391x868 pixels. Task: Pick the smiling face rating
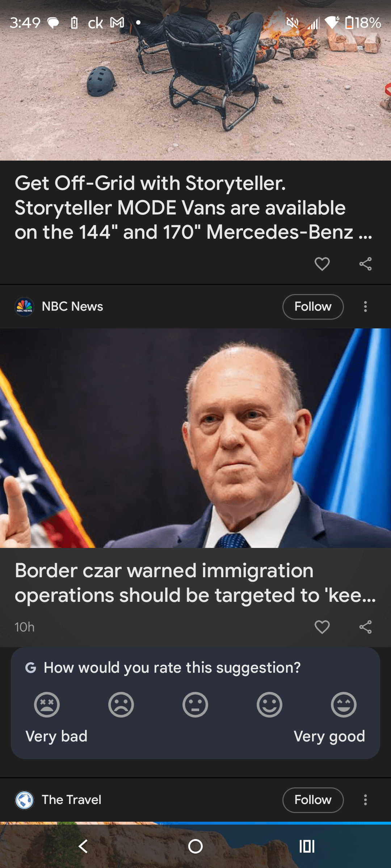pos(269,705)
